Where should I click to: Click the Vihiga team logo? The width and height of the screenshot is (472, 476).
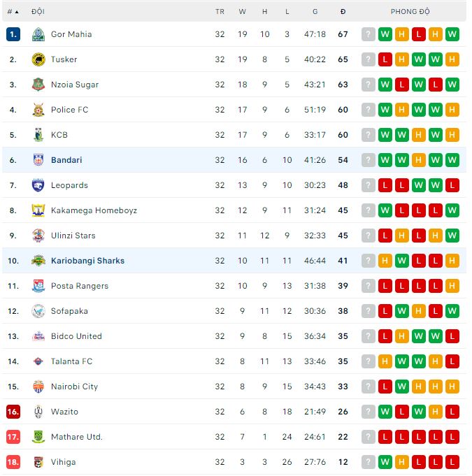pos(38,462)
